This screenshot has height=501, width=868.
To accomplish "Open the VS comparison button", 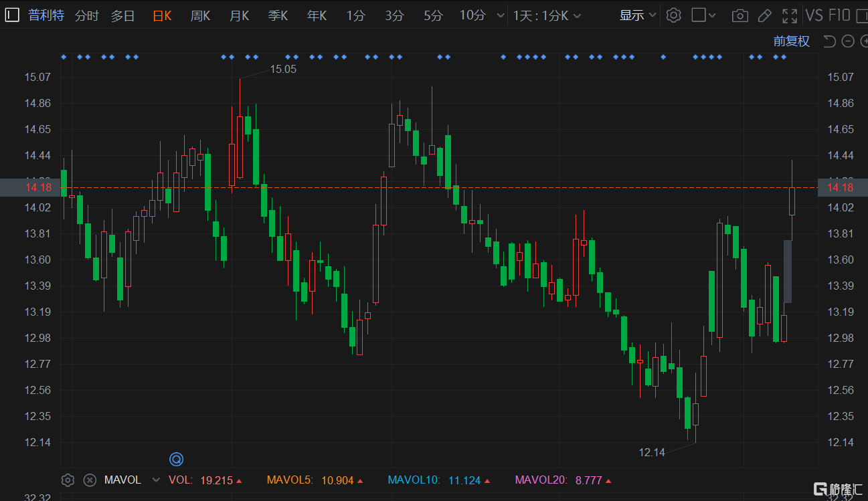I will [814, 15].
